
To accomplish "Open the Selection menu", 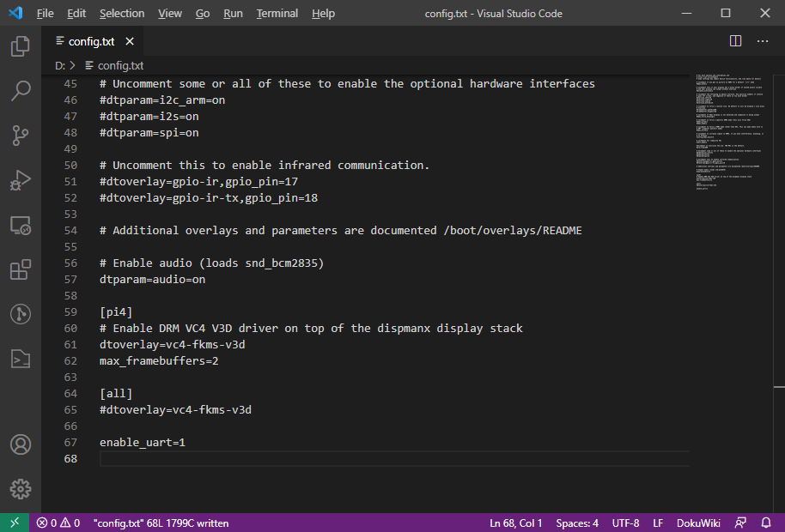I will (x=122, y=14).
